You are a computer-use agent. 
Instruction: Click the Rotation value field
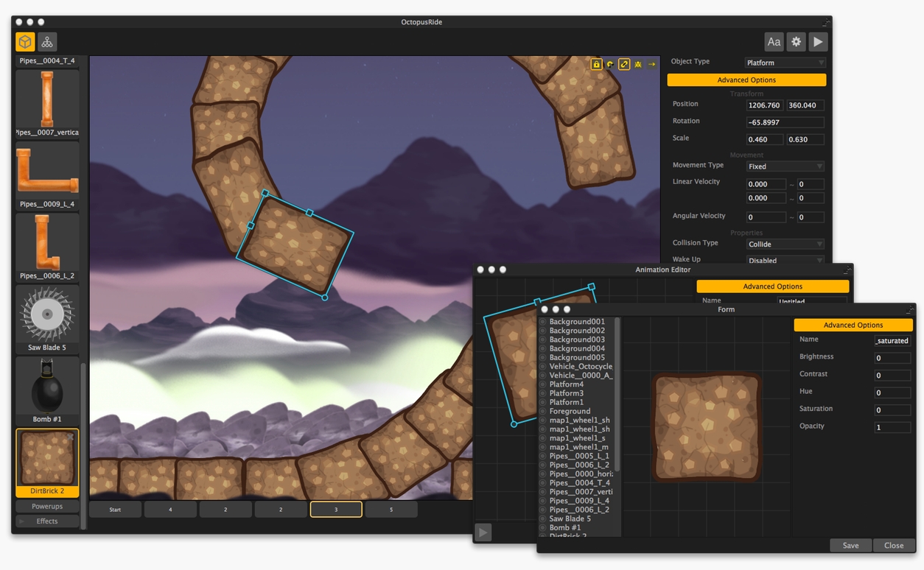click(x=785, y=122)
